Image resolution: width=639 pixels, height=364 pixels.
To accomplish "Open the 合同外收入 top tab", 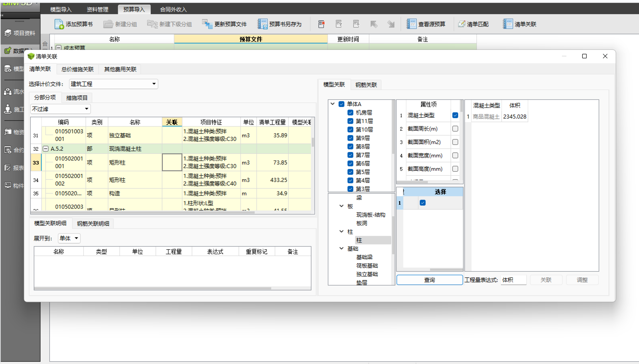I will click(x=173, y=9).
